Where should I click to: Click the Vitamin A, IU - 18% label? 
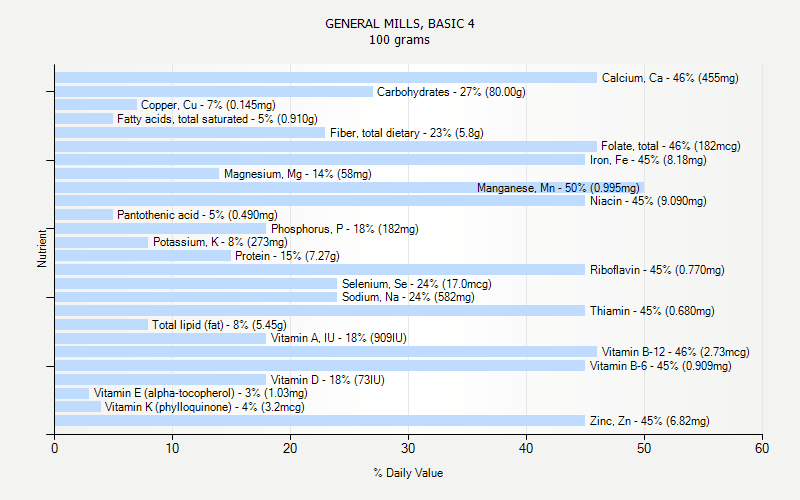click(x=338, y=338)
